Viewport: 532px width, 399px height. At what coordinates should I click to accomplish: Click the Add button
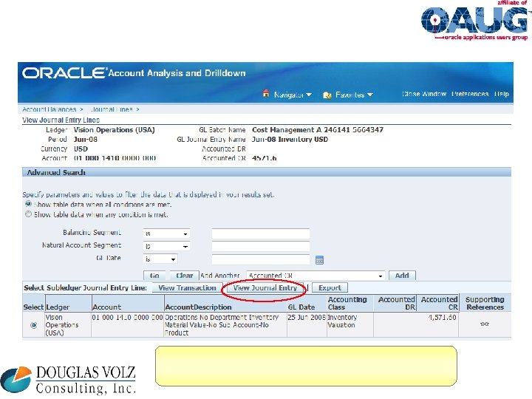(402, 276)
